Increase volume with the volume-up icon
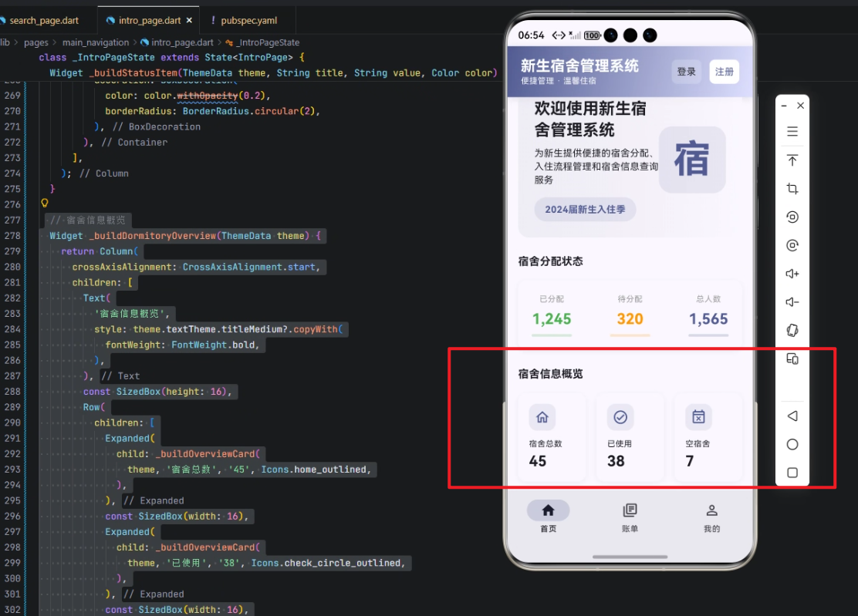The height and width of the screenshot is (616, 858). [x=792, y=273]
